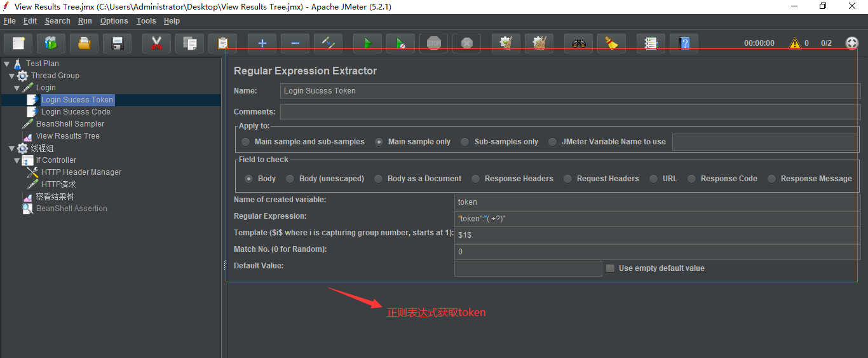This screenshot has width=868, height=358.
Task: Click the Open file folder icon
Action: coord(85,43)
